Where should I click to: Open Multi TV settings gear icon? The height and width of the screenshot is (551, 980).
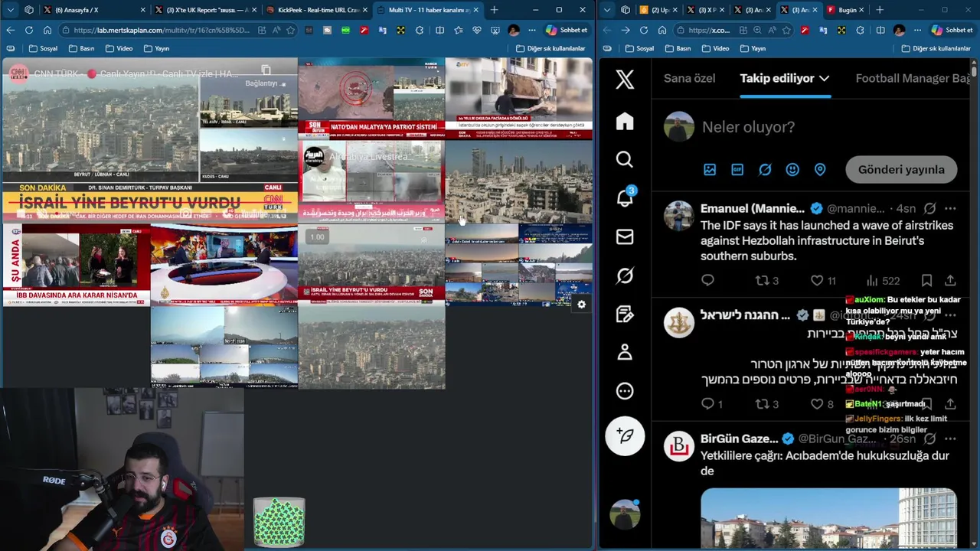582,305
